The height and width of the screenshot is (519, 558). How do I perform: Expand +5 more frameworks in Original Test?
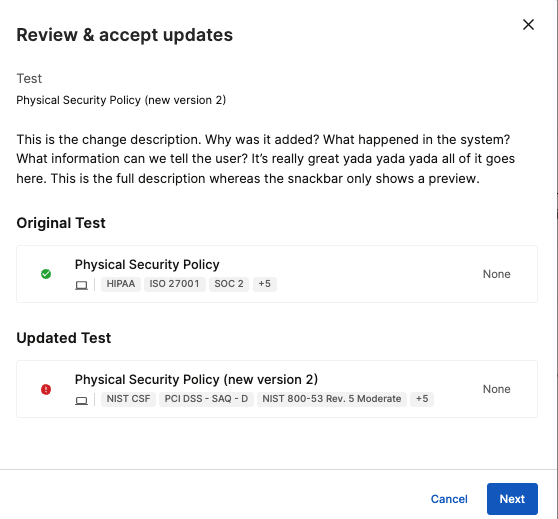(x=264, y=284)
